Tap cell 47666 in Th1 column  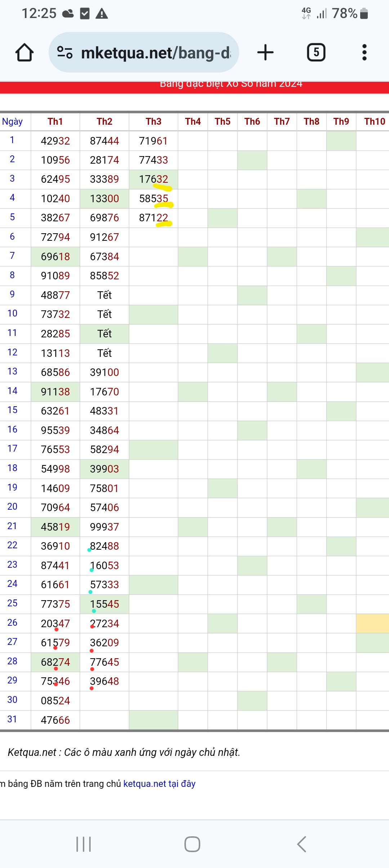pos(55,720)
